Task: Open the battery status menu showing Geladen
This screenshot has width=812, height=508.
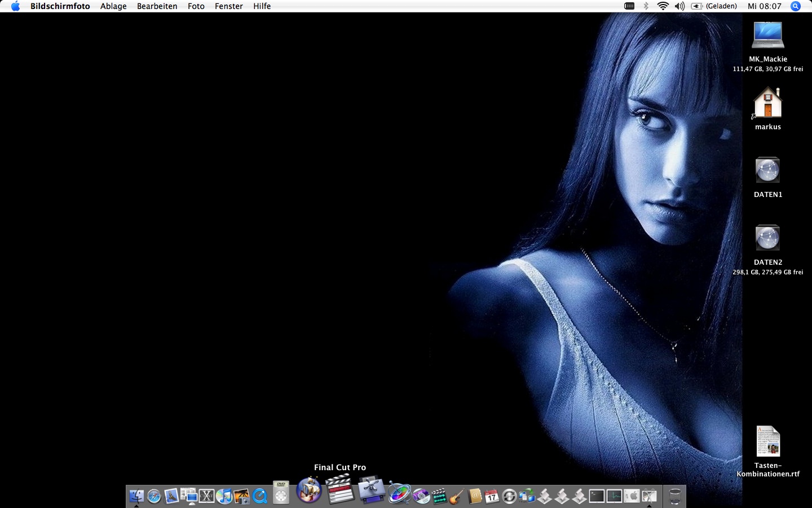Action: click(714, 6)
